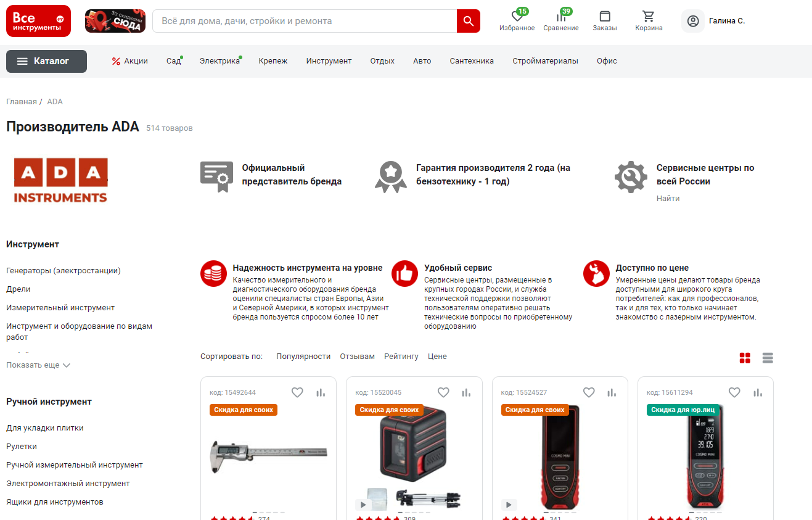The image size is (812, 520).
Task: Go to Акции section
Action: pyautogui.click(x=129, y=61)
